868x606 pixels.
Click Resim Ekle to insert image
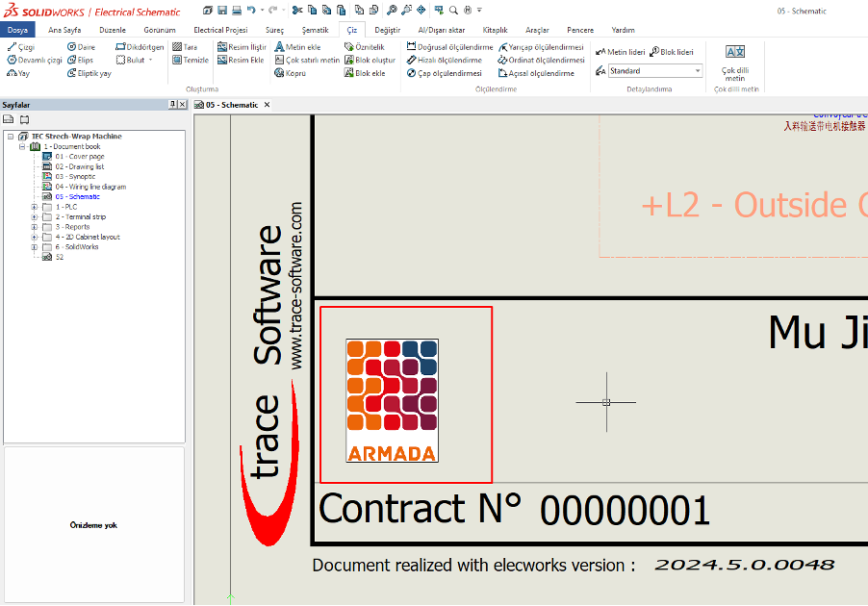[x=241, y=60]
